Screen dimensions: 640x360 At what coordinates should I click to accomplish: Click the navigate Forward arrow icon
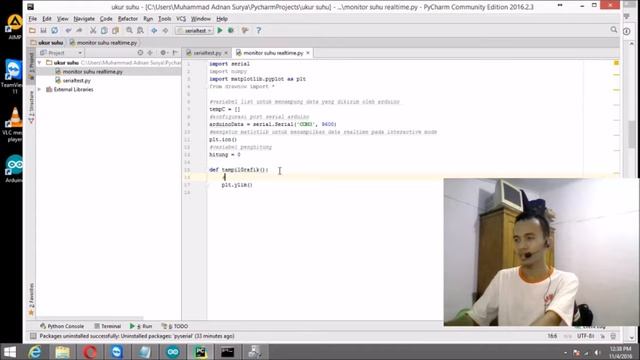tap(165, 31)
